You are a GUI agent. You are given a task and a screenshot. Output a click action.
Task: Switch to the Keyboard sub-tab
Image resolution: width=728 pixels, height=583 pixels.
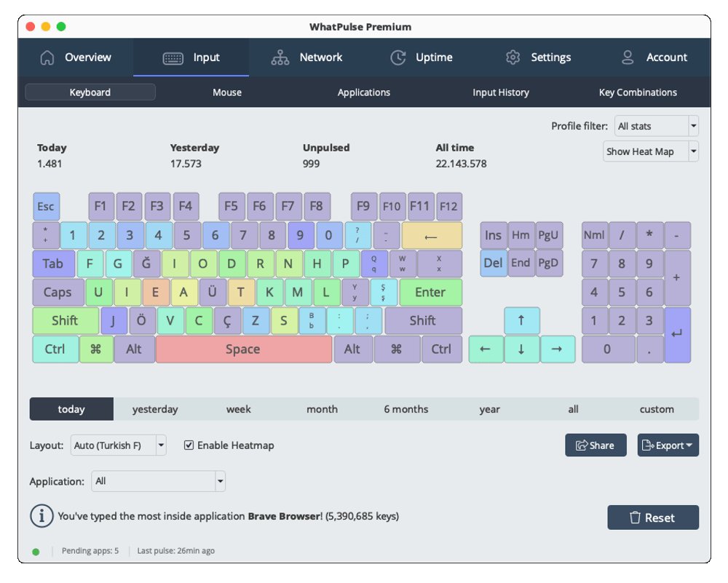coord(90,92)
